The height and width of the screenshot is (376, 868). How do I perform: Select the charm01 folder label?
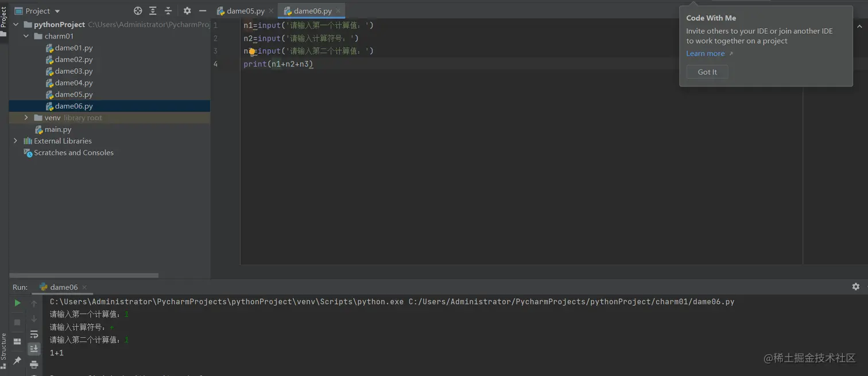point(59,36)
